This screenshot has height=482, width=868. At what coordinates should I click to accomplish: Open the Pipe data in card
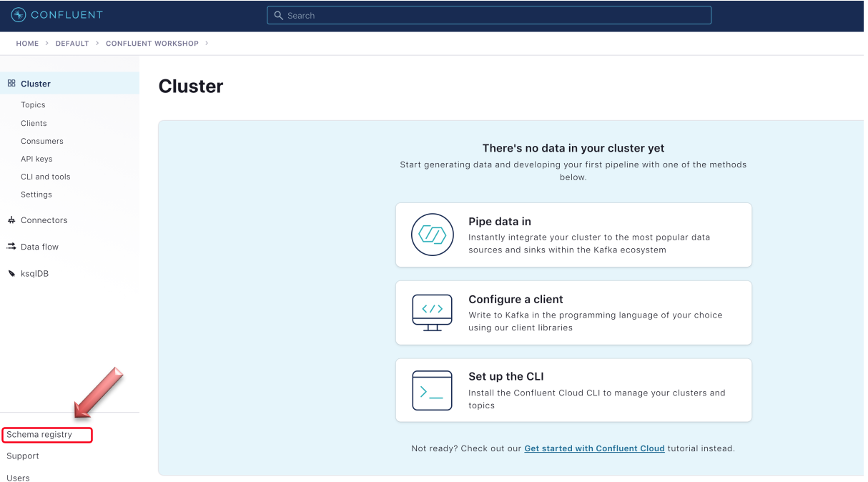coord(573,235)
